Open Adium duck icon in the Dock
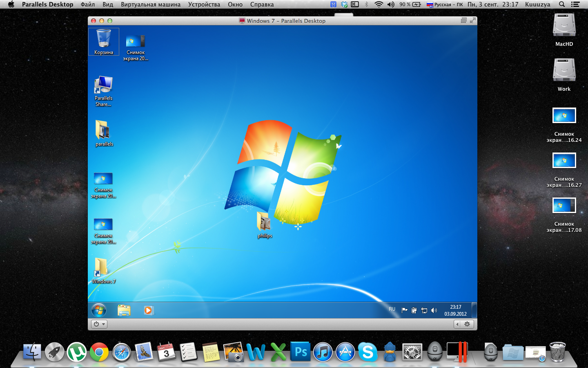Image resolution: width=588 pixels, height=368 pixels. [390, 352]
